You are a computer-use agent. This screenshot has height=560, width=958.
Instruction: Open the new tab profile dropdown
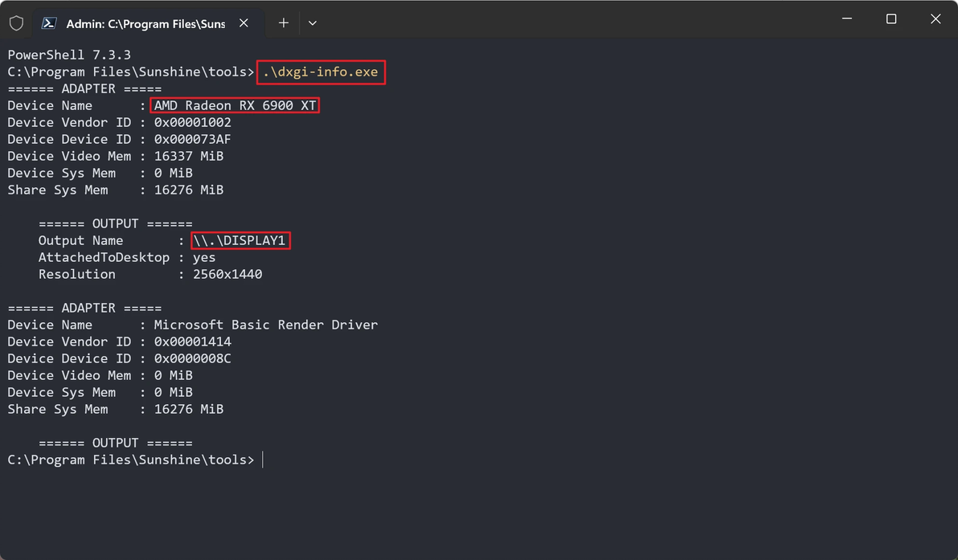click(312, 23)
